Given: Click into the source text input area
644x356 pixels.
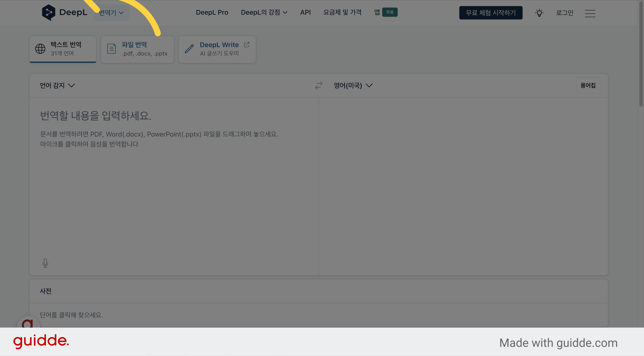Looking at the screenshot, I should click(174, 186).
